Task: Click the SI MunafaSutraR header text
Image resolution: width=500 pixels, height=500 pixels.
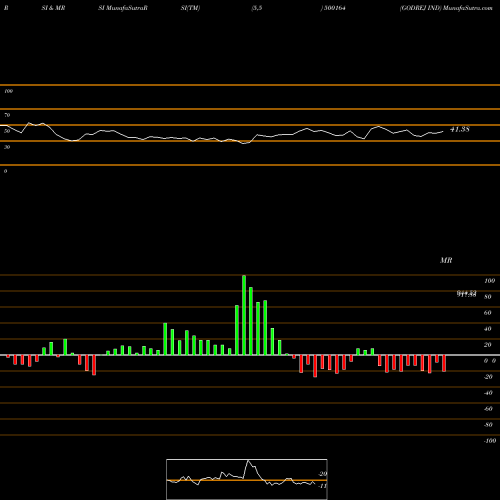Action: tap(123, 8)
